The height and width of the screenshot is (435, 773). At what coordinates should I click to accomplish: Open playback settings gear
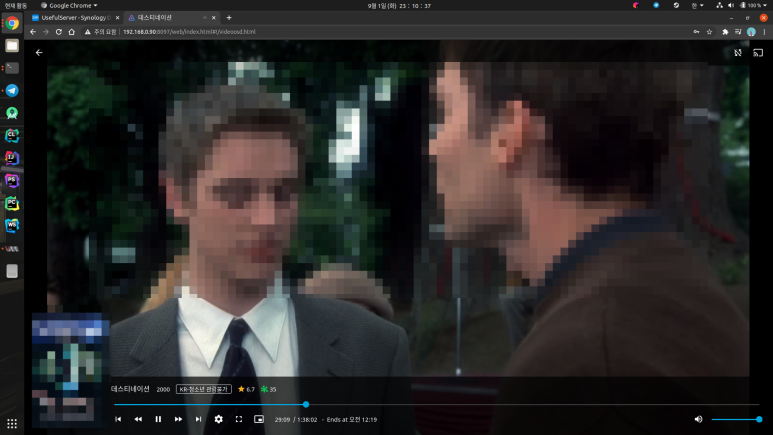[218, 419]
